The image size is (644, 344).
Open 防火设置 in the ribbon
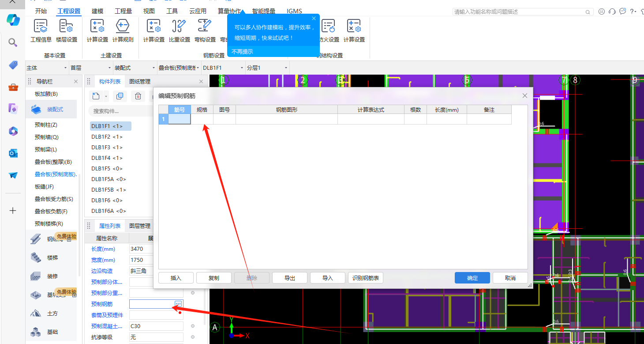point(329,31)
